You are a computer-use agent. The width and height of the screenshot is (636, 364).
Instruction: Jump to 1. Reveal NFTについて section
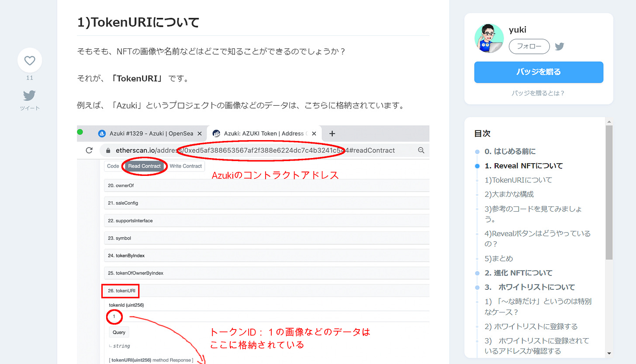523,166
